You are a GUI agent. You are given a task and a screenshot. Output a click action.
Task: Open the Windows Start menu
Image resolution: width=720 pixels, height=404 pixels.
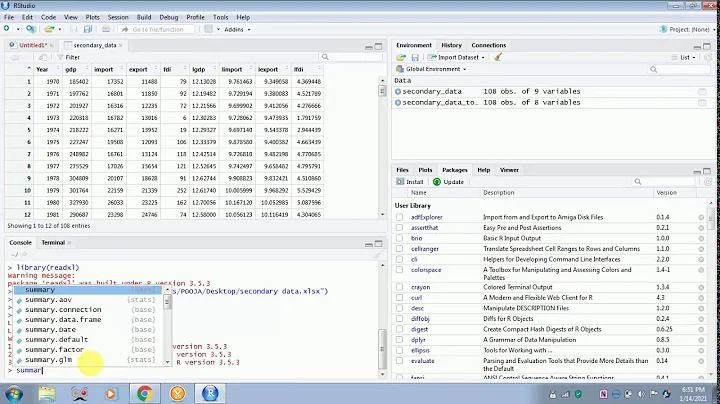click(14, 394)
